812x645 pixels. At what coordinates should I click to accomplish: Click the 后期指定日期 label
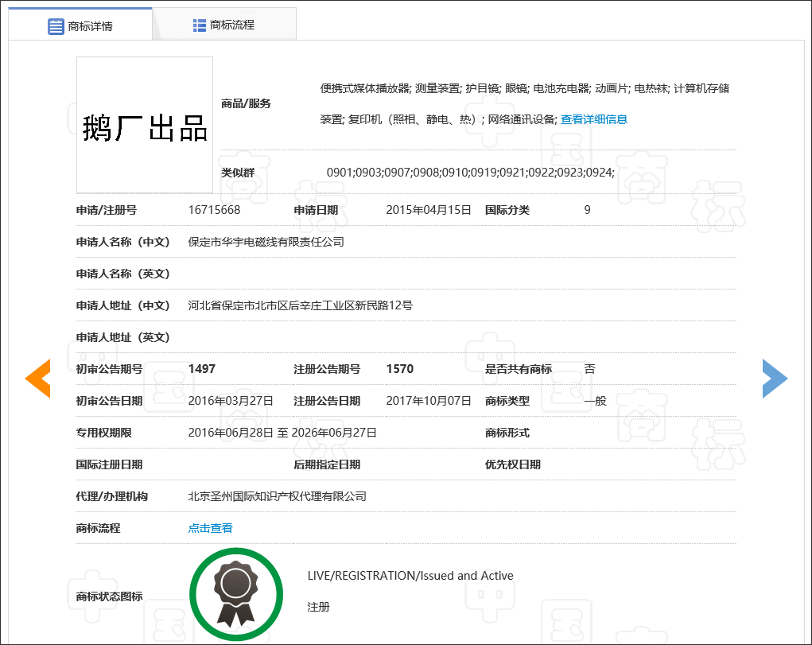coord(327,464)
